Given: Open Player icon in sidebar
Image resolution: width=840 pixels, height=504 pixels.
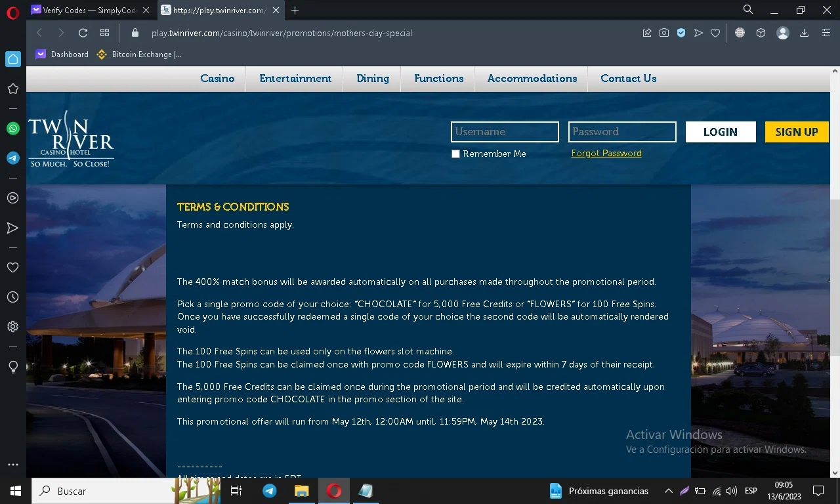Looking at the screenshot, I should point(12,198).
